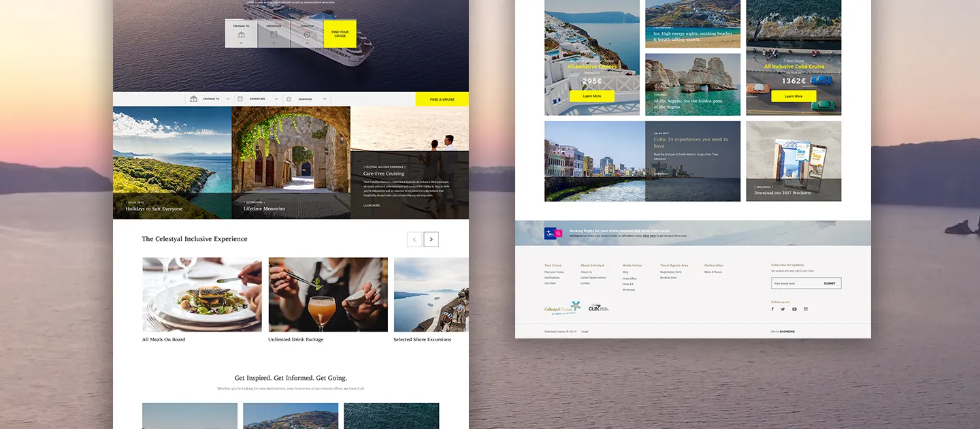The width and height of the screenshot is (980, 429).
Task: Expand chevron under hero Cruising To box
Action: [x=241, y=43]
